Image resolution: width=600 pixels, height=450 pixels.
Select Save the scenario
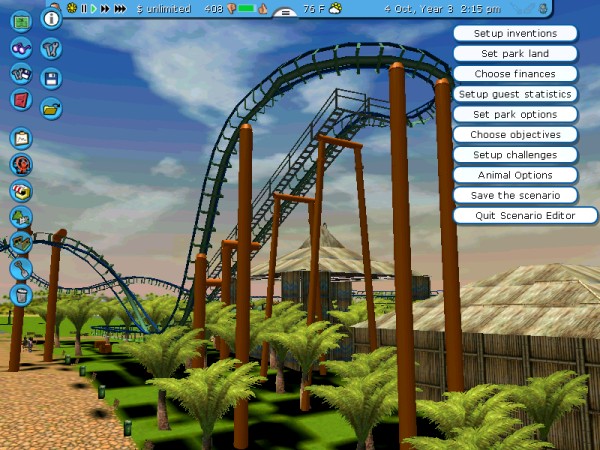click(515, 196)
